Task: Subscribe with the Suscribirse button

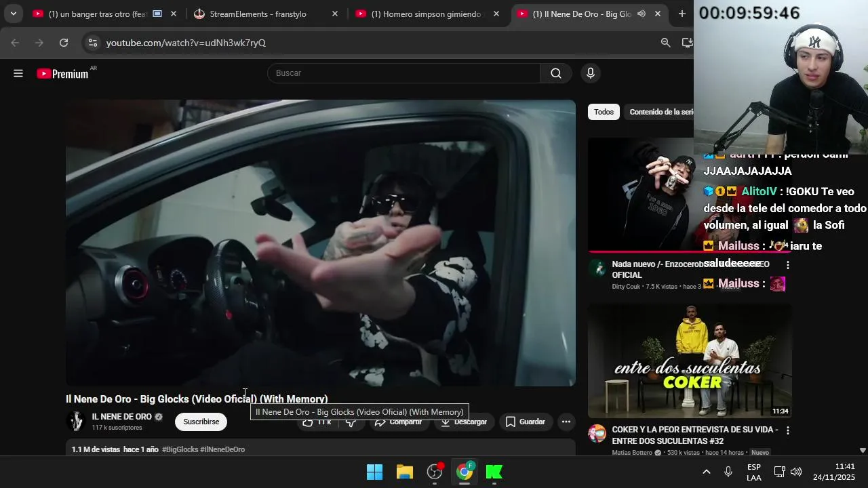Action: (201, 422)
